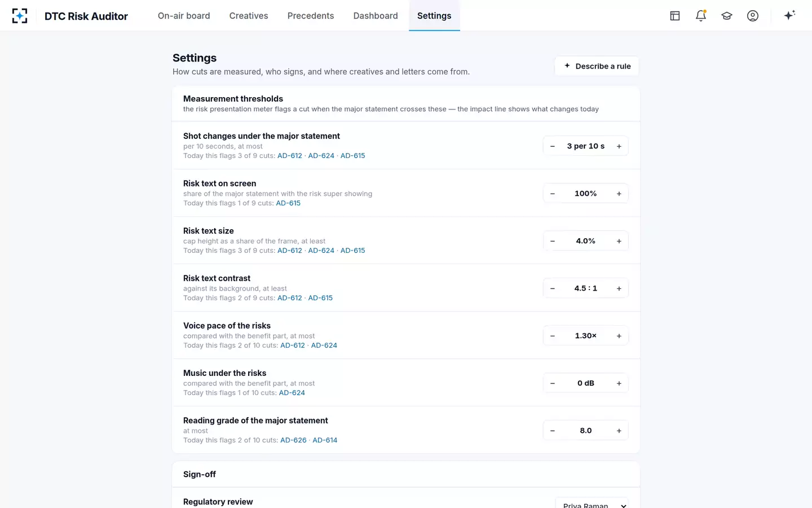The width and height of the screenshot is (812, 508).
Task: Increase Music under the risks dB
Action: click(x=619, y=383)
